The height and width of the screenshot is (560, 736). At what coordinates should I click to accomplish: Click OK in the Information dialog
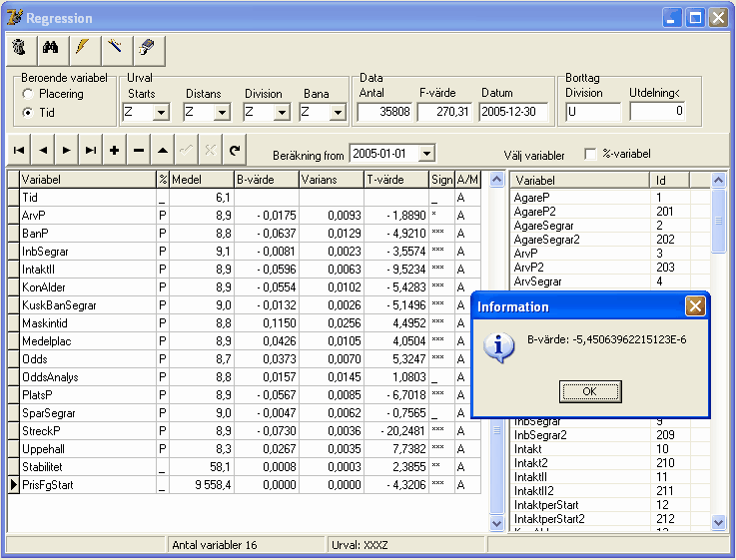[590, 391]
